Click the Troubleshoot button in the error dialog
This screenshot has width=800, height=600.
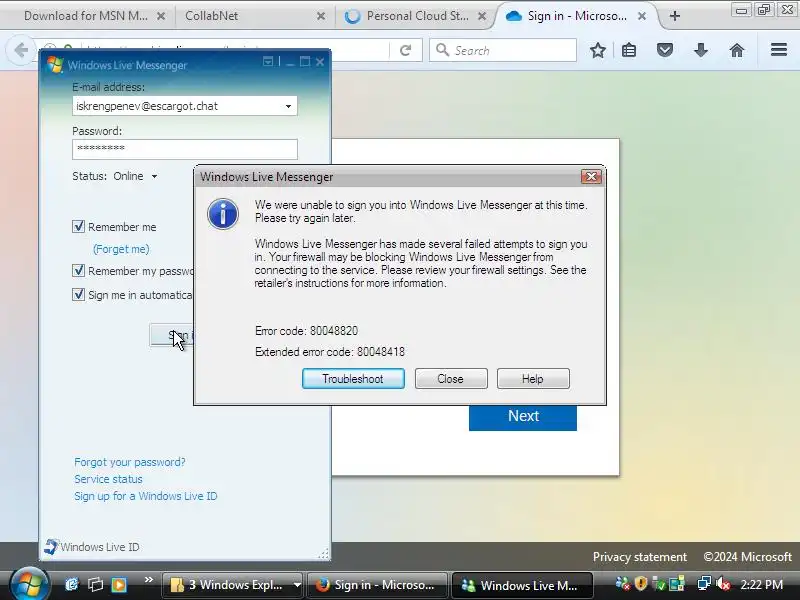[353, 379]
